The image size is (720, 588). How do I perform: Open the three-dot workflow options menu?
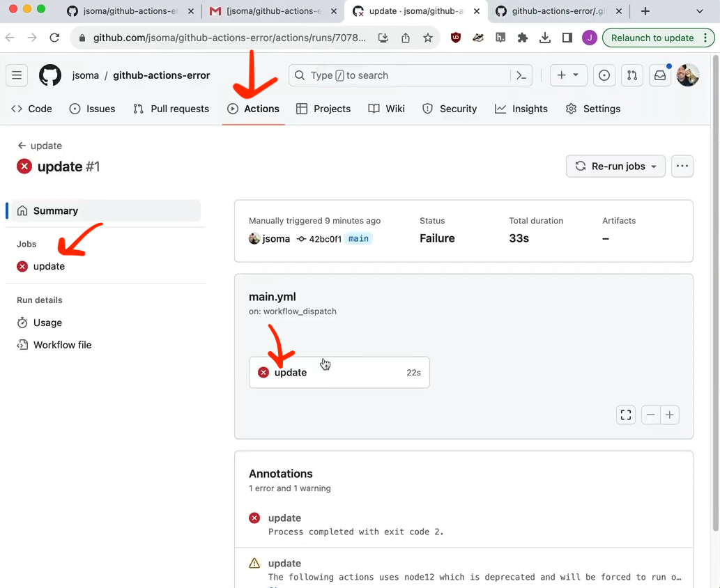coord(682,167)
